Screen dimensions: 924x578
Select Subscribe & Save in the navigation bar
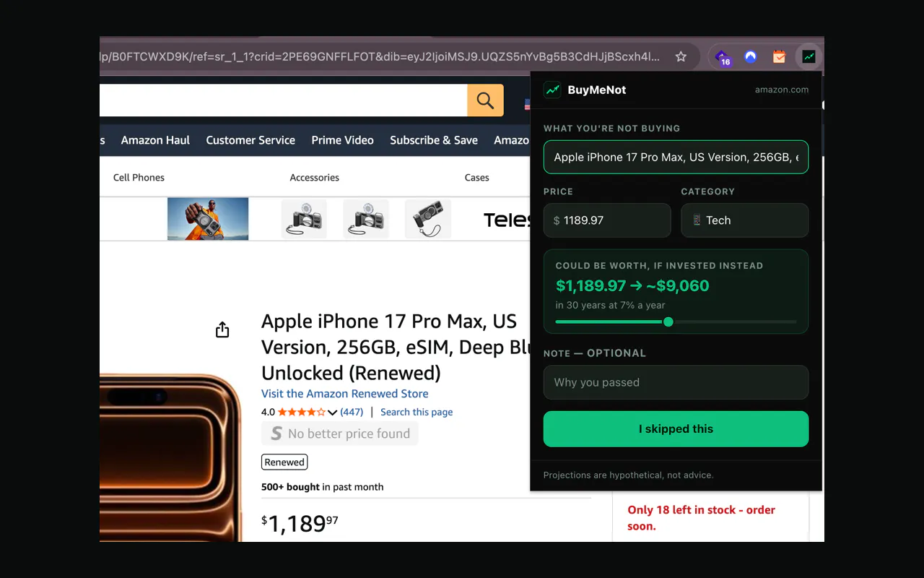click(434, 140)
